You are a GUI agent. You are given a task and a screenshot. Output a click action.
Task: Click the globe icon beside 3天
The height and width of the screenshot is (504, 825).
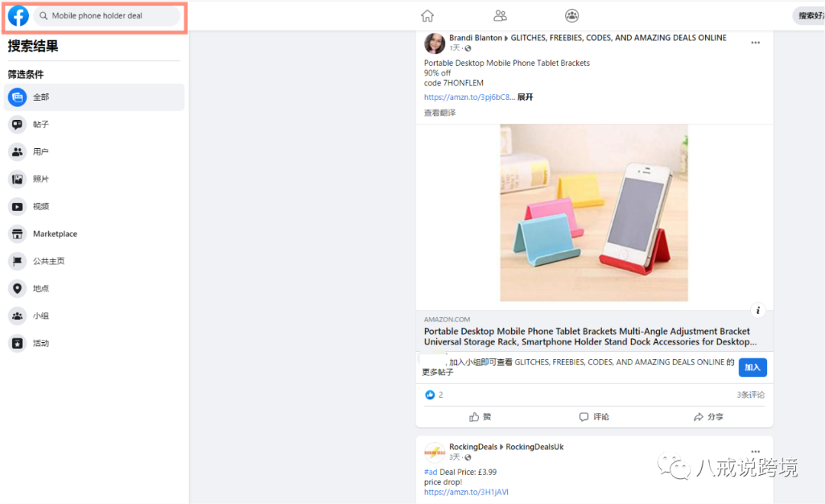click(467, 457)
